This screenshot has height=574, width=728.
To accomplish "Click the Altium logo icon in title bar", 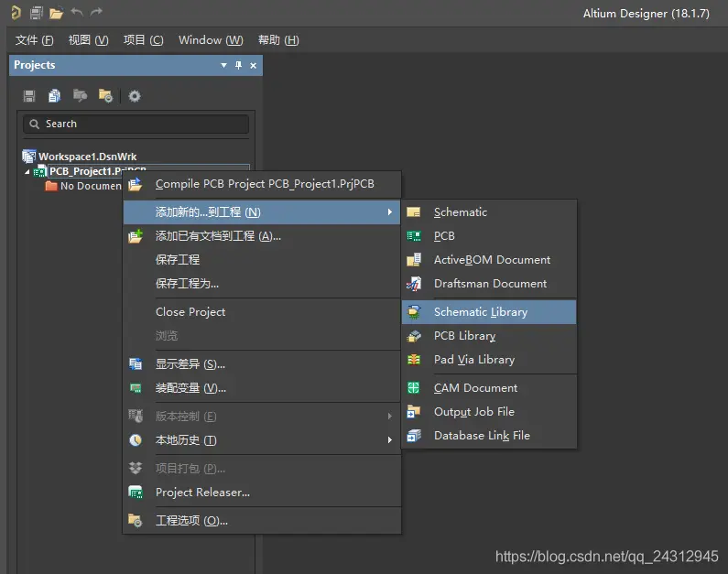I will pos(16,13).
